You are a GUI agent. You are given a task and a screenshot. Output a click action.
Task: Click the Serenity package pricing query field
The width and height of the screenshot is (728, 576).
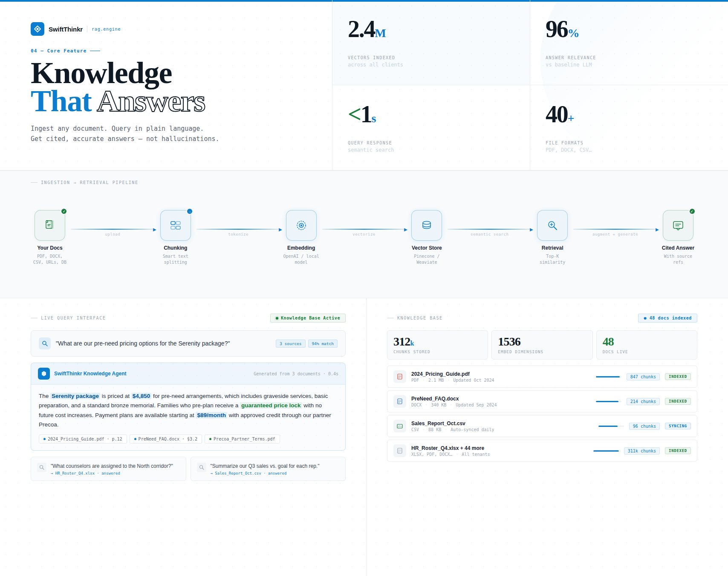point(188,343)
